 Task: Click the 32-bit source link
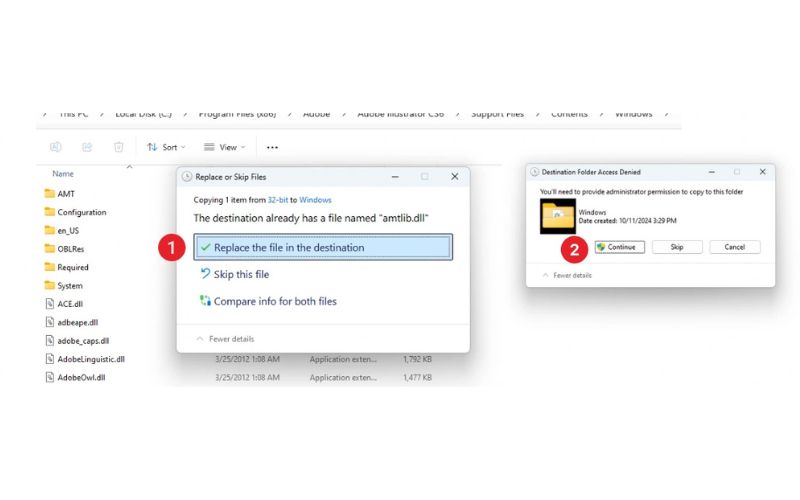(x=277, y=200)
